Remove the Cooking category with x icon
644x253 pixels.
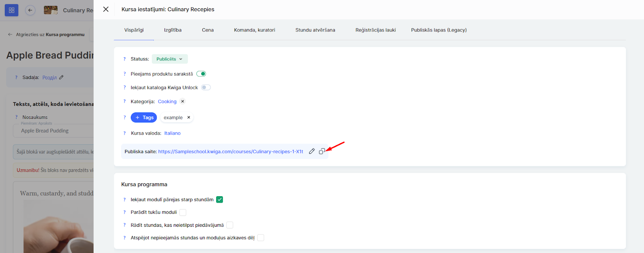point(183,102)
